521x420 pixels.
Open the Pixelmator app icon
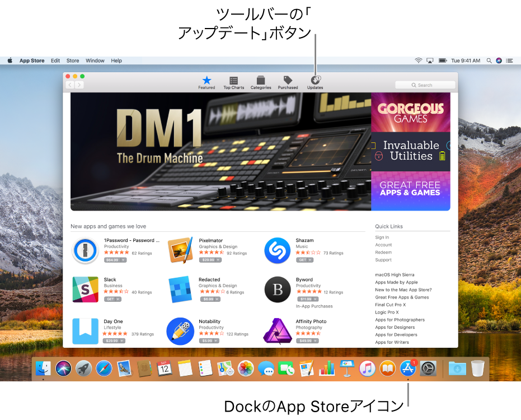180,250
